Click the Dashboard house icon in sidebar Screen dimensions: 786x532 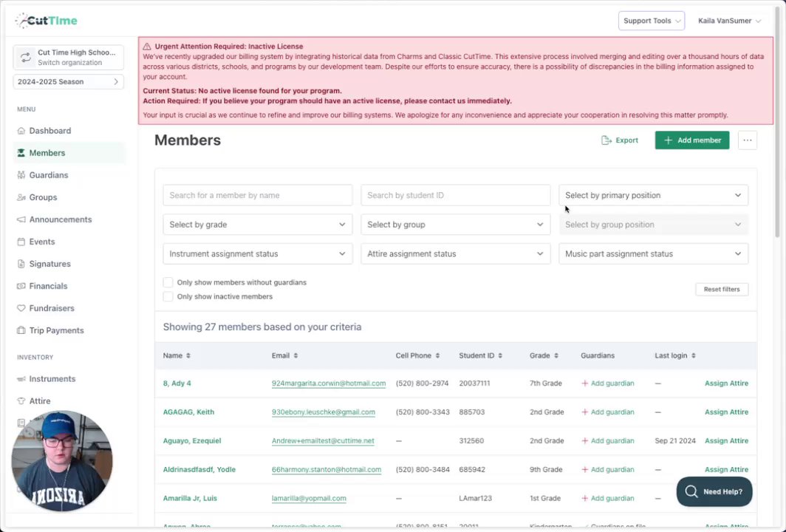[x=21, y=131]
